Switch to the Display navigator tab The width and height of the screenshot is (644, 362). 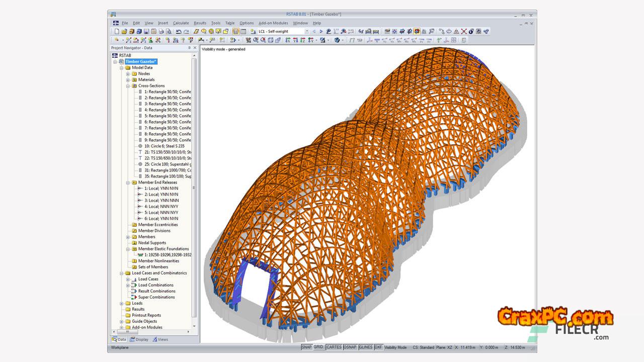pyautogui.click(x=139, y=339)
